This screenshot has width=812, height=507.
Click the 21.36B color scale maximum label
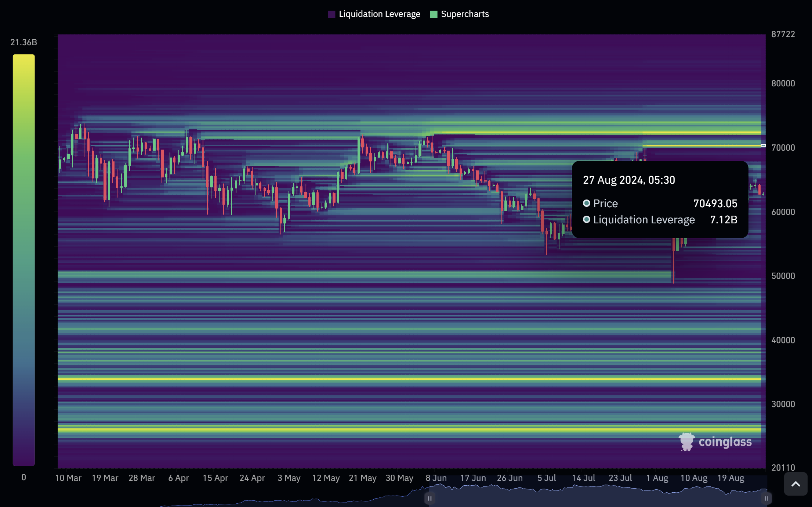[23, 42]
